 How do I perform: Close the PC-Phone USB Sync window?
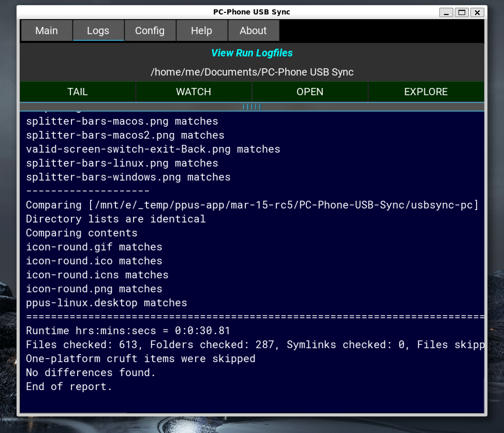tap(477, 12)
